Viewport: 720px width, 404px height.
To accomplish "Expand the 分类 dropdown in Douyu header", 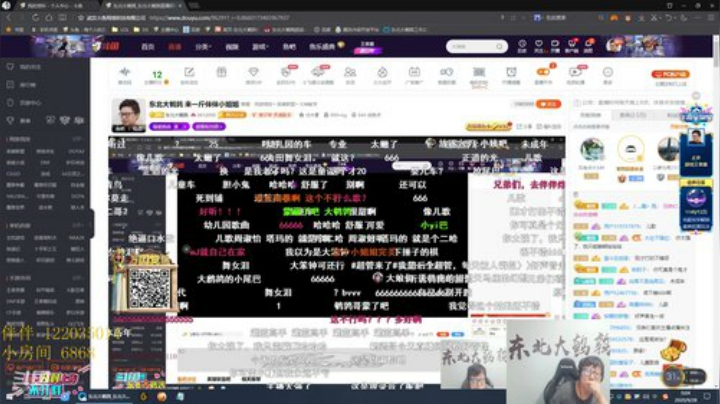I will pos(203,47).
